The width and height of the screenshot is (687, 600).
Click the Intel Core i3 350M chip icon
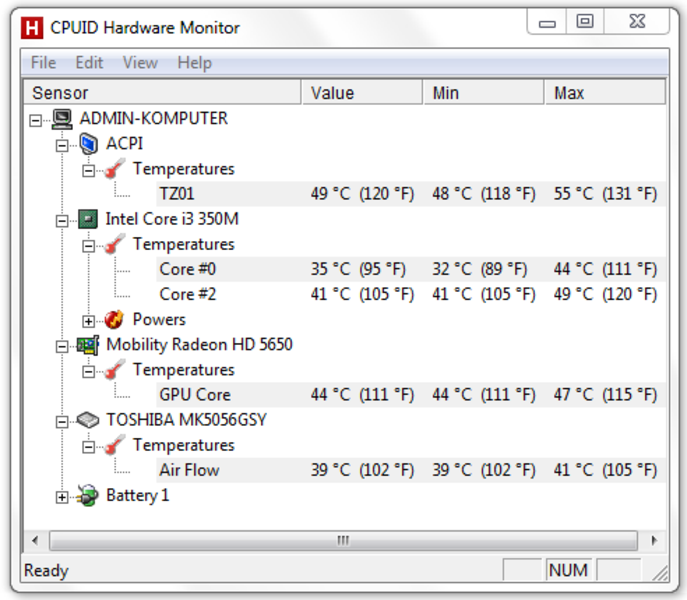coord(88,219)
